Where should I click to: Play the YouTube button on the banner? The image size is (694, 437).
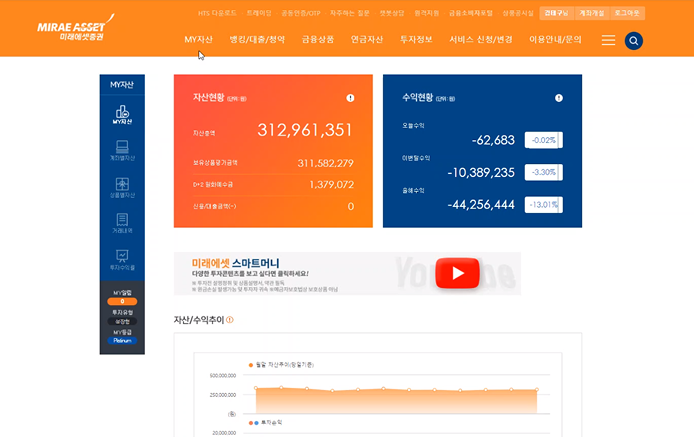coord(457,273)
